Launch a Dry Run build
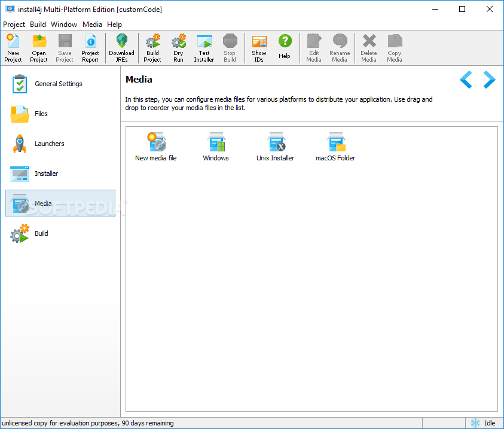 [178, 48]
